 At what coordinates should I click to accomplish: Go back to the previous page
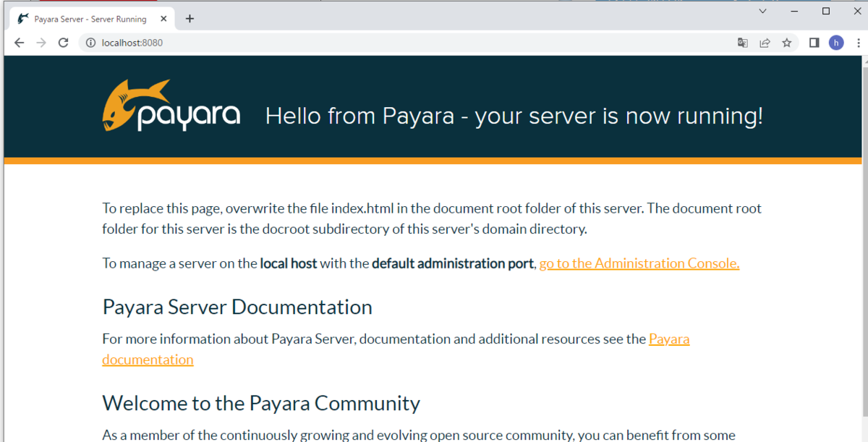[20, 43]
